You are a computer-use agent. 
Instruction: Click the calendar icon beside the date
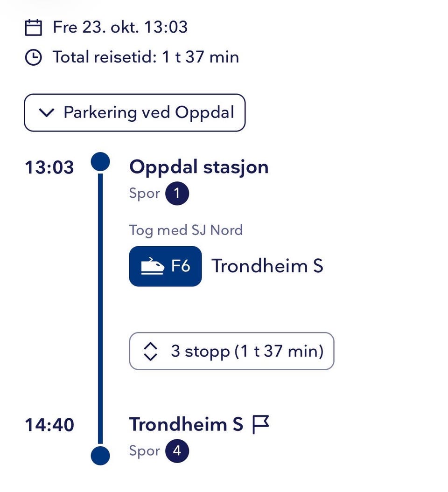point(33,28)
